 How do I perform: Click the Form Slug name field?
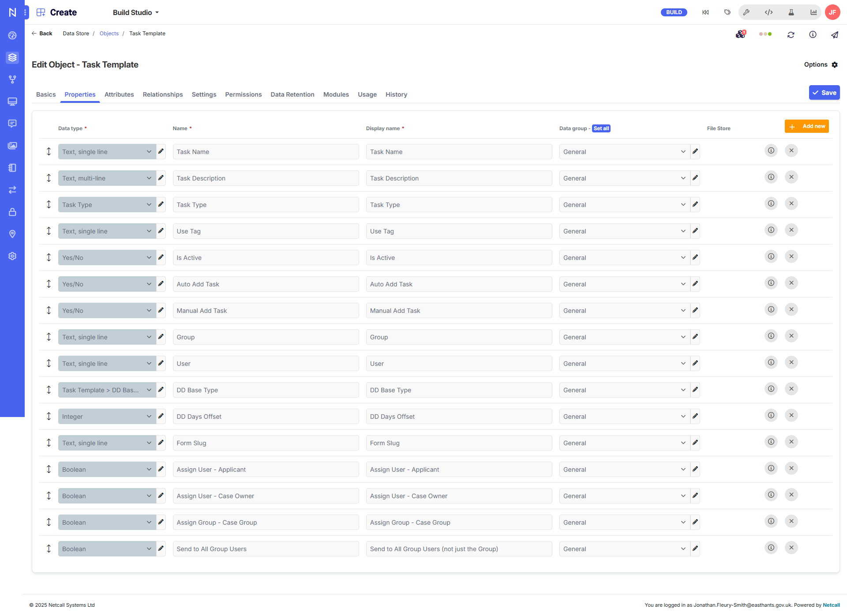(x=266, y=443)
